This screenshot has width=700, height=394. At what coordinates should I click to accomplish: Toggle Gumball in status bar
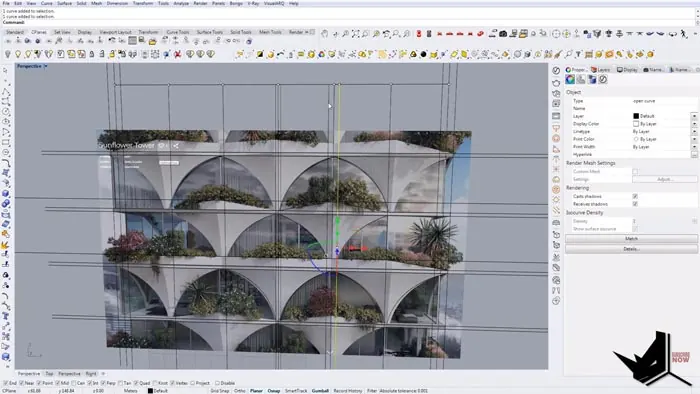[x=320, y=390]
